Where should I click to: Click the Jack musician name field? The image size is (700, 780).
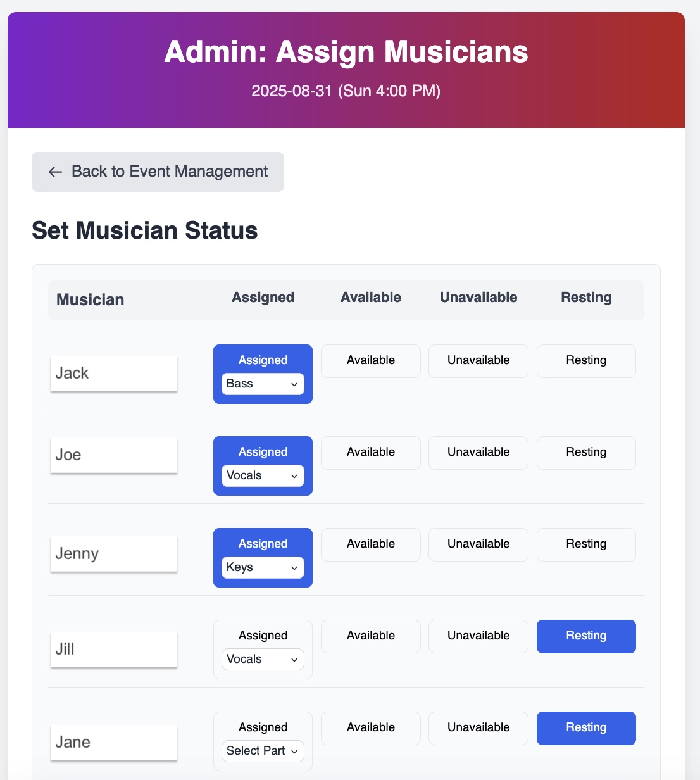click(114, 373)
